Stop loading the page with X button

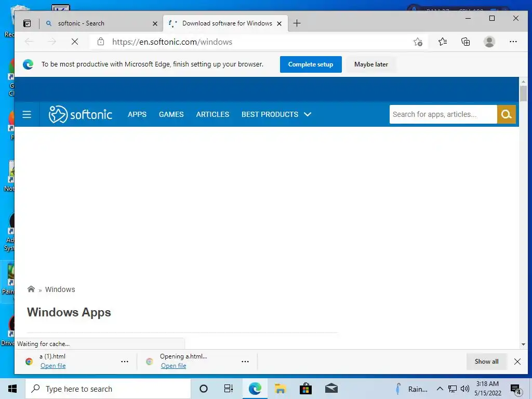[75, 42]
